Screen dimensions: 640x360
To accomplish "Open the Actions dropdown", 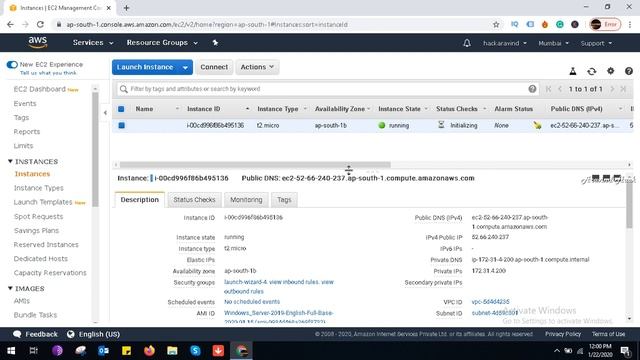I will pyautogui.click(x=257, y=67).
